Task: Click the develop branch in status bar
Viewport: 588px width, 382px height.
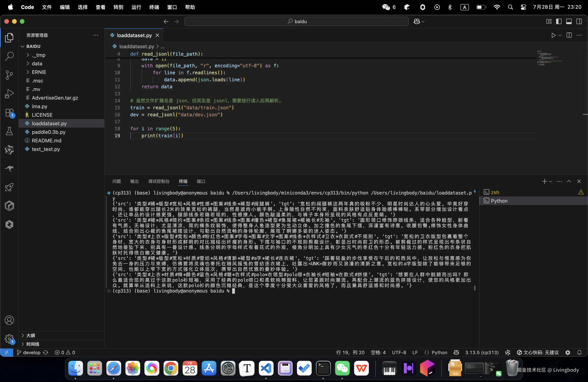Action: [x=29, y=353]
